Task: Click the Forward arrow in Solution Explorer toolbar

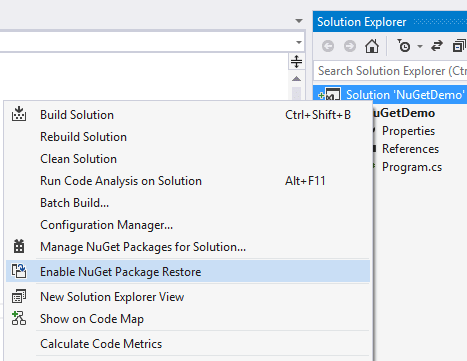Action: [350, 46]
